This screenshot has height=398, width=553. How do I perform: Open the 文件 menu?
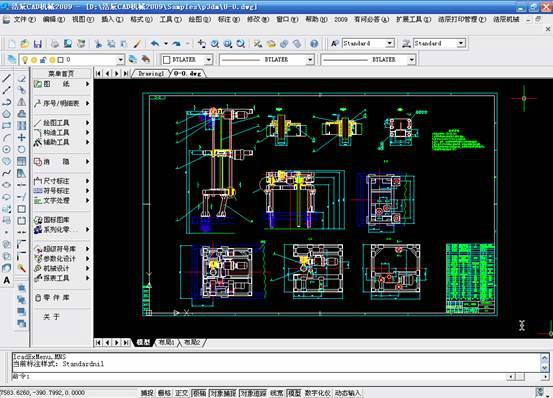24,19
